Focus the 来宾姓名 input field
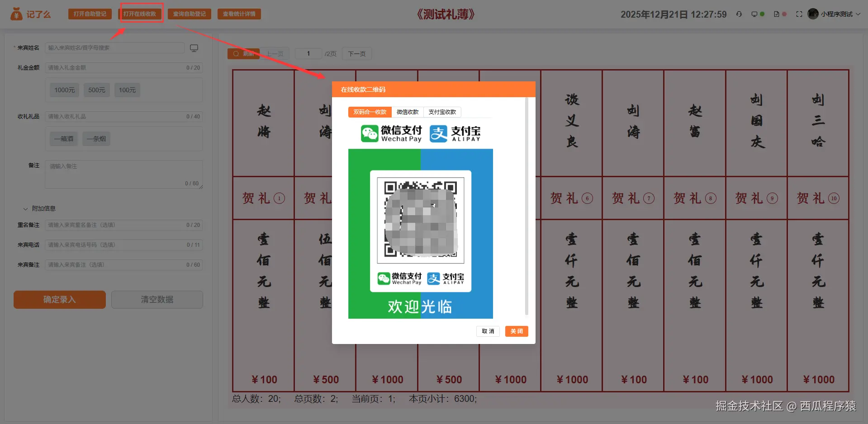The height and width of the screenshot is (424, 868). coord(115,48)
